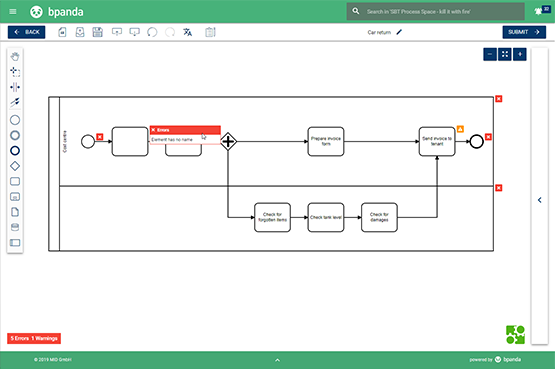Viewport: 555px width, 369px height.
Task: Click the open diagram file icon
Action: click(80, 32)
